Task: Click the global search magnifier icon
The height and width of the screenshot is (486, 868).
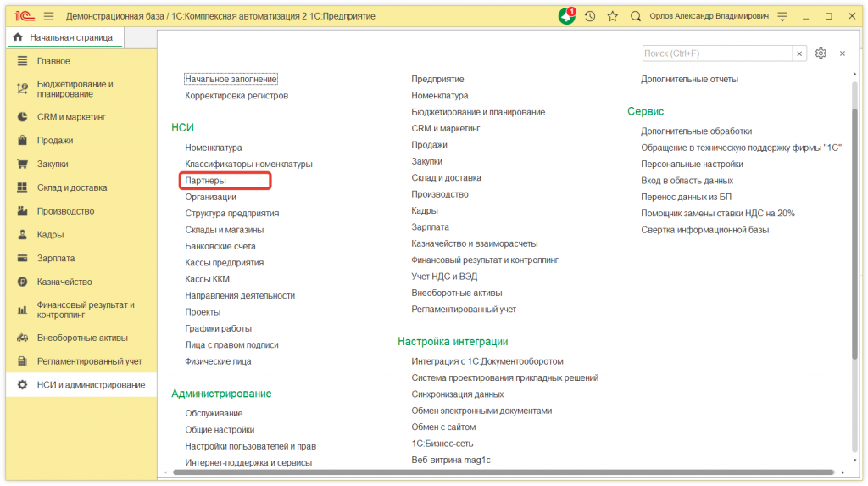Action: point(636,16)
